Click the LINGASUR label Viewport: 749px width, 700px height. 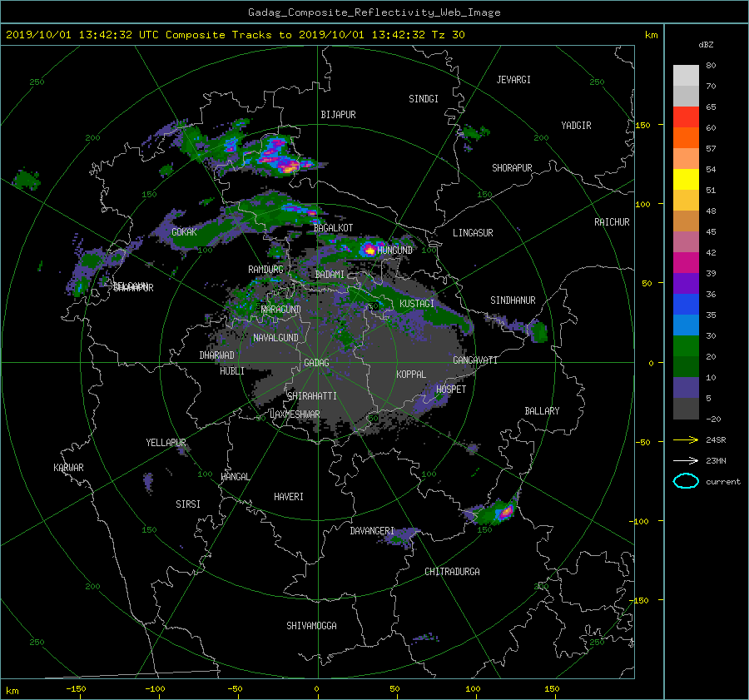473,233
